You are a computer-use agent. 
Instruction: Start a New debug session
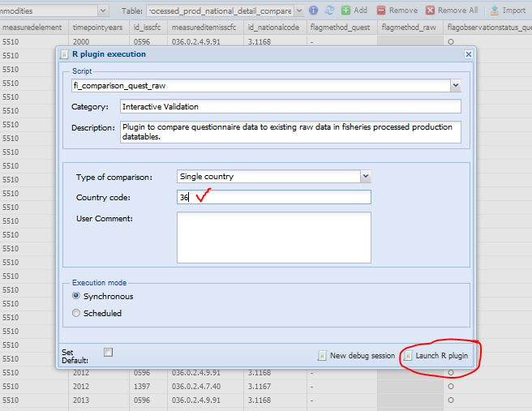356,356
